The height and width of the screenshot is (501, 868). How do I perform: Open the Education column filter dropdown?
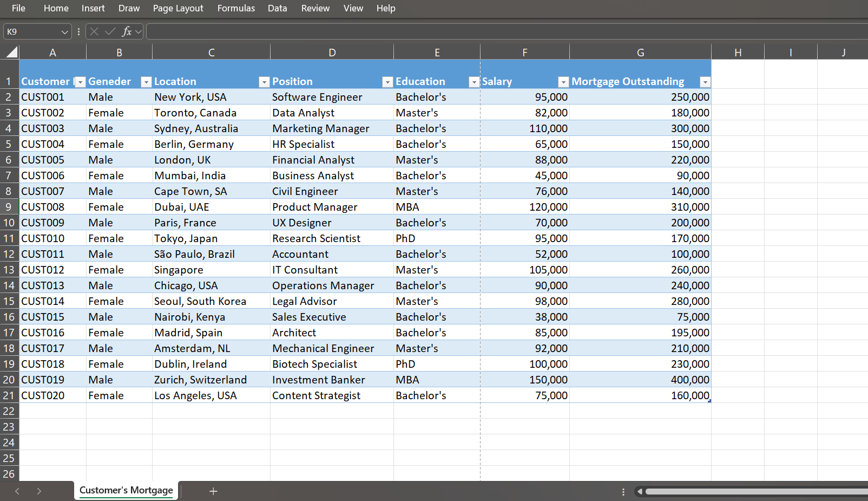(x=474, y=82)
